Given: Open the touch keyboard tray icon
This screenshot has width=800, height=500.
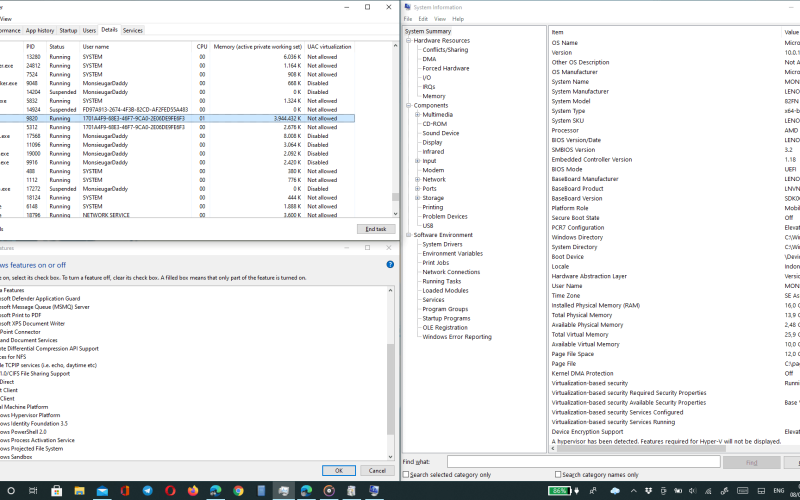Looking at the screenshot, I should coord(743,491).
